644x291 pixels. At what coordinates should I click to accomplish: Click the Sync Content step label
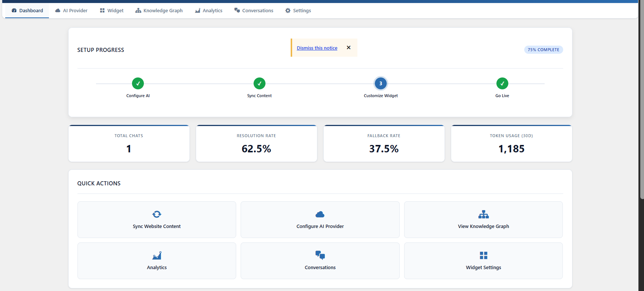click(x=260, y=96)
